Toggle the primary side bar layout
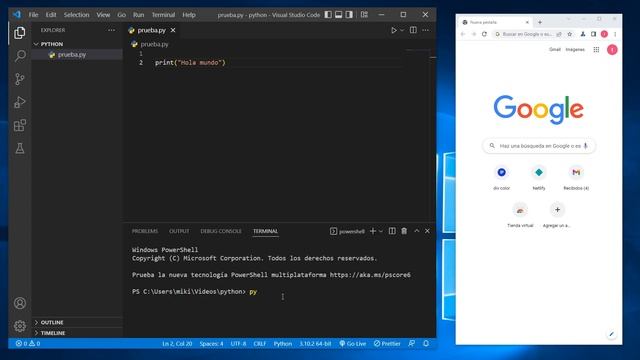The image size is (640, 360). (x=328, y=15)
